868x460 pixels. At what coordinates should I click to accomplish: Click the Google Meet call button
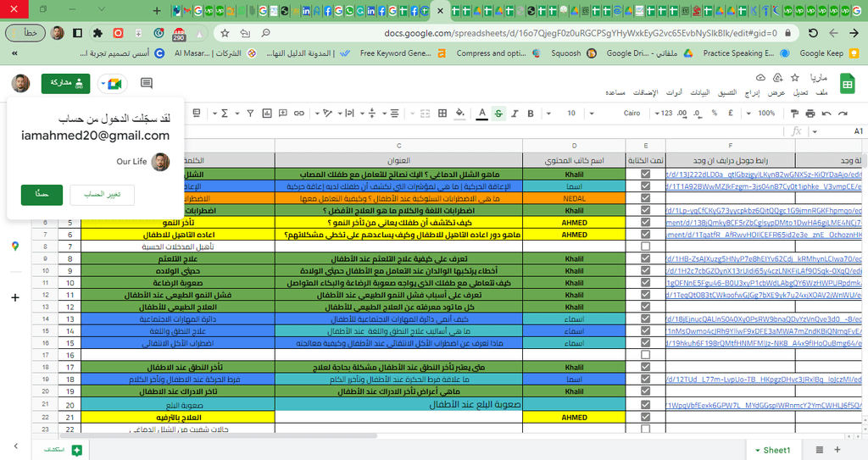pyautogui.click(x=113, y=84)
